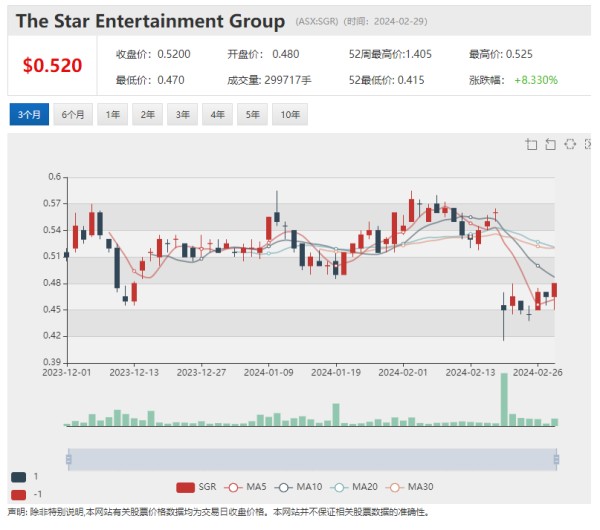
Task: Click the 2024-01-19 x-axis date label
Action: pyautogui.click(x=336, y=372)
